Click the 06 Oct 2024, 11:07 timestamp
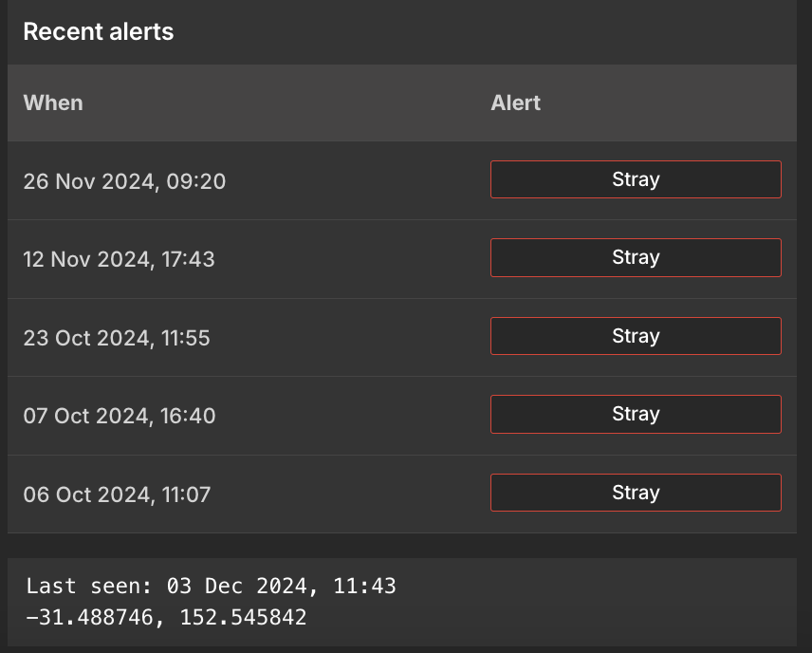 (x=117, y=494)
